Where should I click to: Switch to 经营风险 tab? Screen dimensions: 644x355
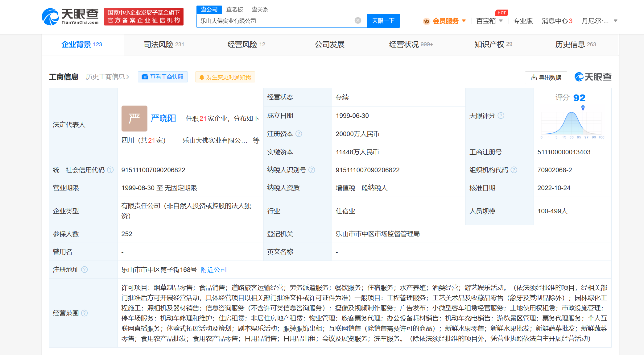[246, 44]
